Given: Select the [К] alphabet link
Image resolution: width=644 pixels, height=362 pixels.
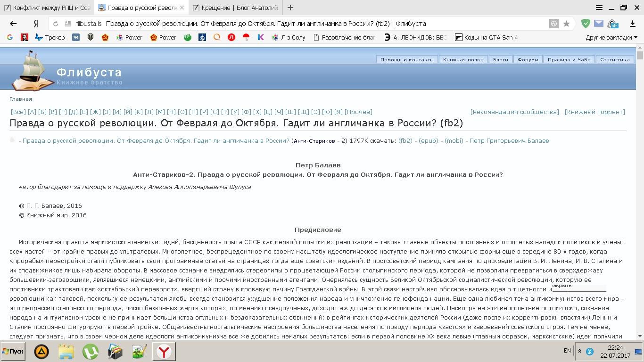Looking at the screenshot, I should (138, 112).
